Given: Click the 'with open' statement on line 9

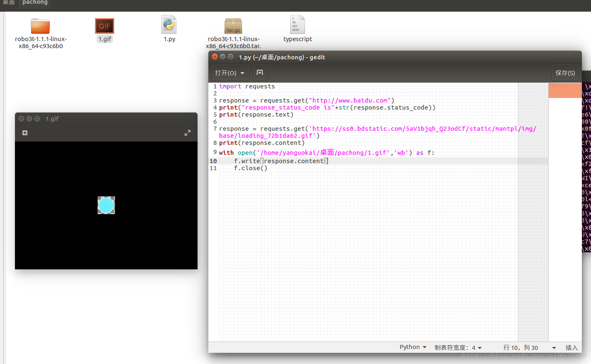Looking at the screenshot, I should click(x=327, y=153).
